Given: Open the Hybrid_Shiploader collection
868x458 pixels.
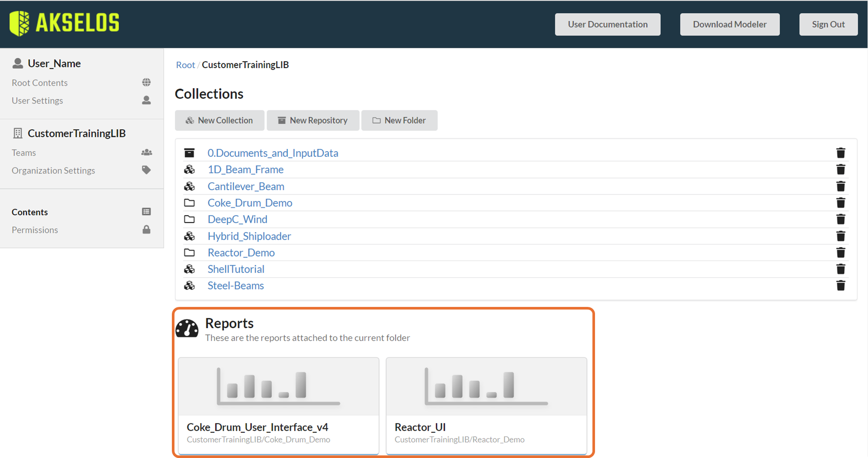Looking at the screenshot, I should click(x=249, y=236).
